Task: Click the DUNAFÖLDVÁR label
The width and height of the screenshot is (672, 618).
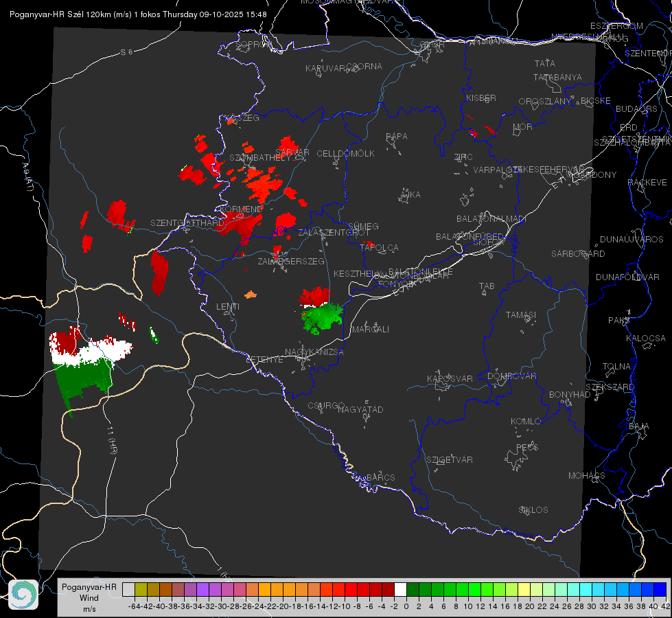Action: tap(627, 277)
